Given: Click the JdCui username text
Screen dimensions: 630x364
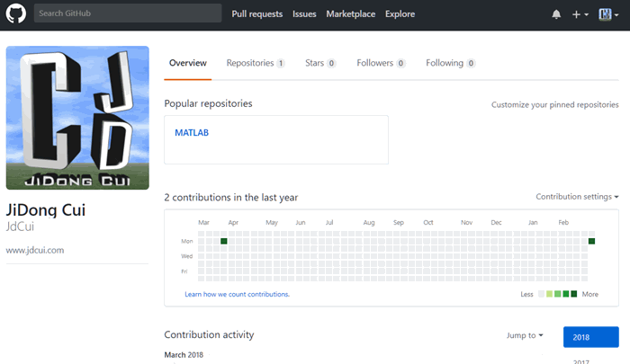Looking at the screenshot, I should coord(20,226).
